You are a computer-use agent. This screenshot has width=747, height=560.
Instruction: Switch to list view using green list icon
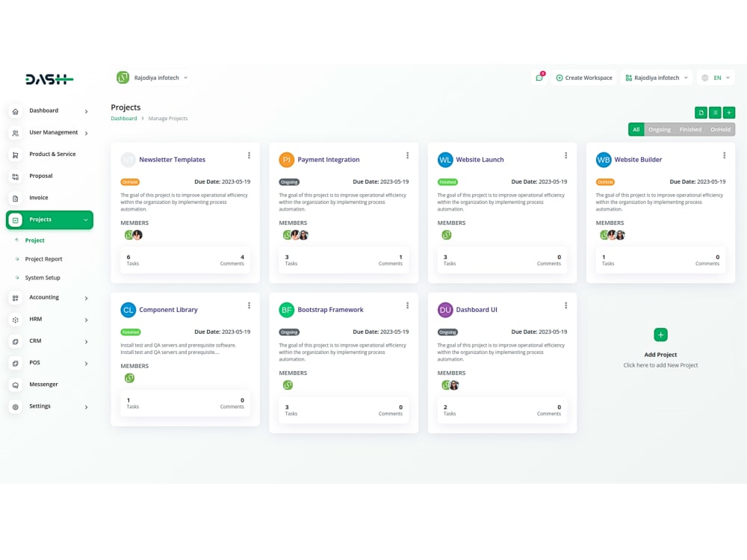[715, 112]
